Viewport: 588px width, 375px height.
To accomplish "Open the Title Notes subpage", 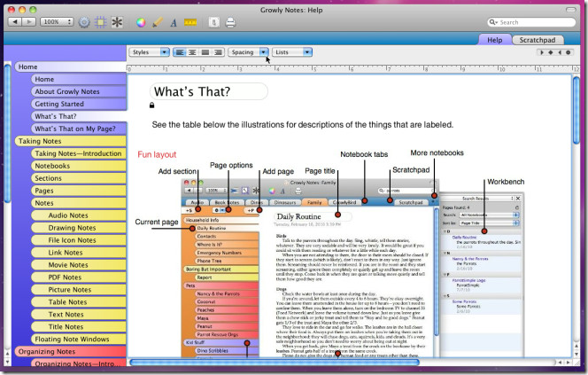I will pyautogui.click(x=79, y=327).
